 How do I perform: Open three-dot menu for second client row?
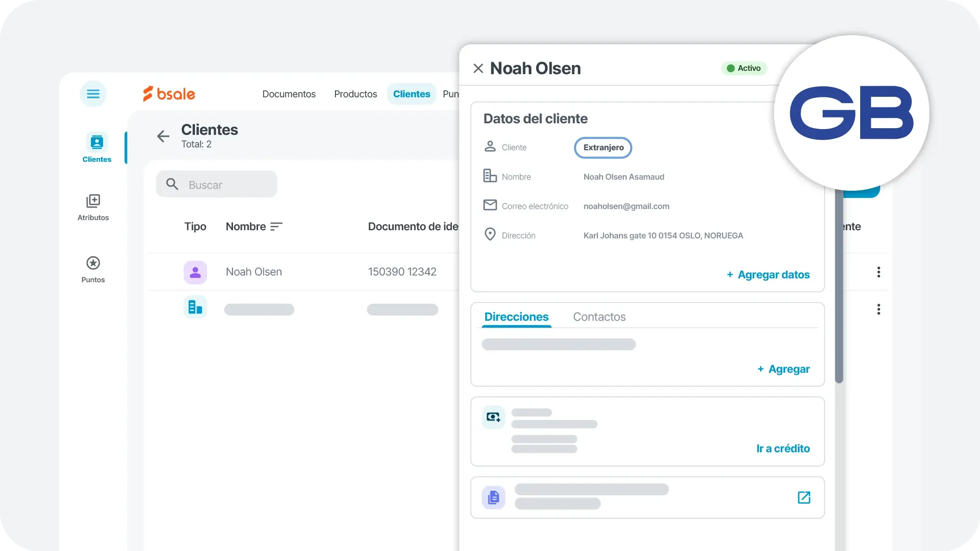(878, 309)
